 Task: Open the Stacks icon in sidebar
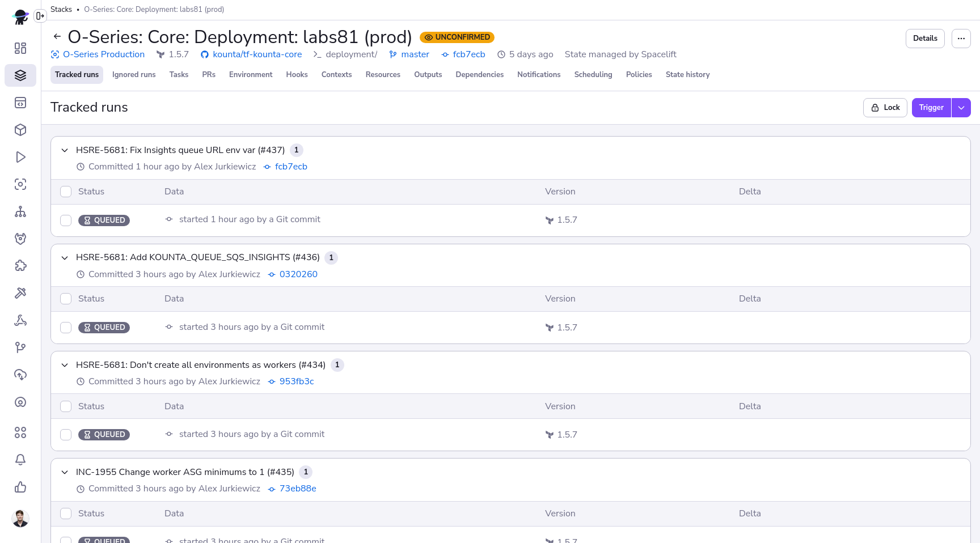pyautogui.click(x=20, y=75)
